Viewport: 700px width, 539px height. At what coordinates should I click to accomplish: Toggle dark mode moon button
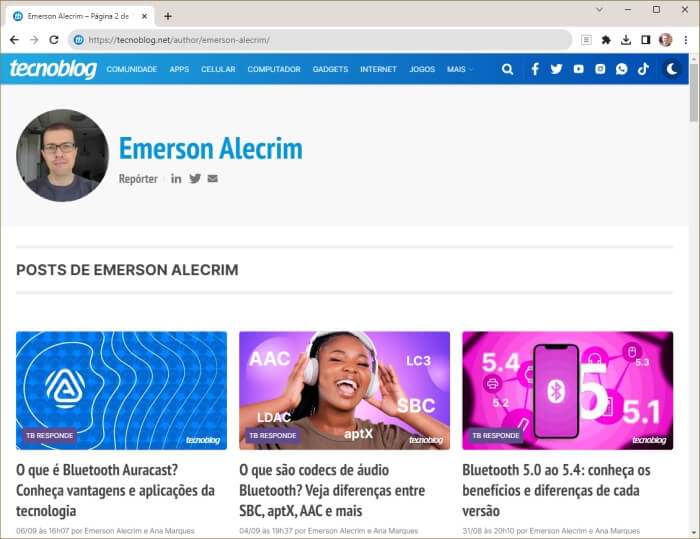[x=671, y=69]
